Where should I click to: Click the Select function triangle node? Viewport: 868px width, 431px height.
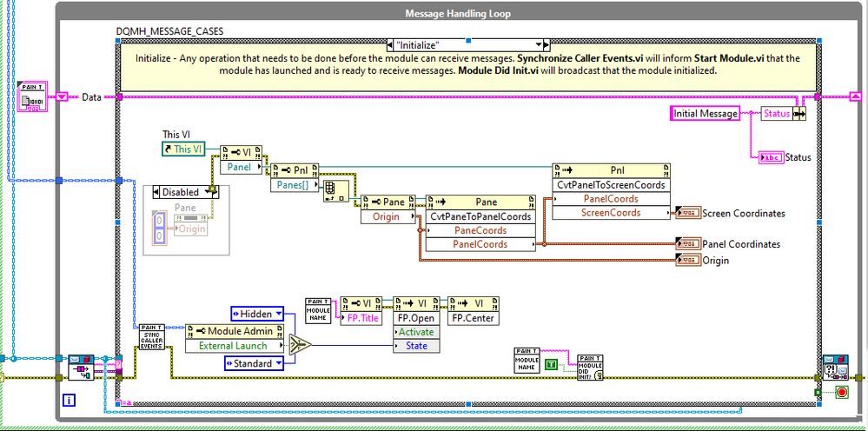click(x=301, y=345)
